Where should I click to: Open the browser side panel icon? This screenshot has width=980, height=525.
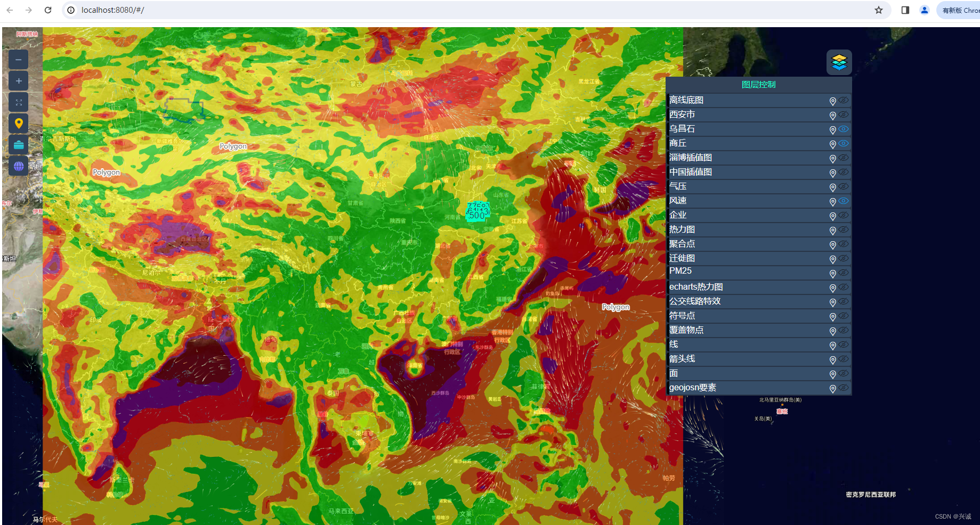(905, 10)
